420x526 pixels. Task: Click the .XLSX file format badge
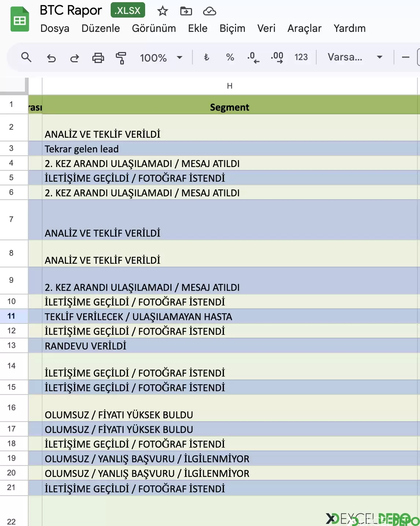point(128,10)
